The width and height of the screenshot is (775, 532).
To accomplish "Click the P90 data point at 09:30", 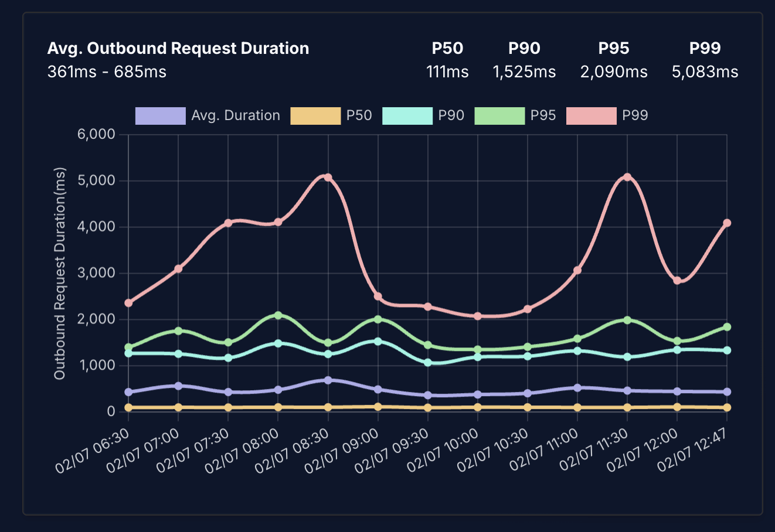I will pyautogui.click(x=428, y=363).
